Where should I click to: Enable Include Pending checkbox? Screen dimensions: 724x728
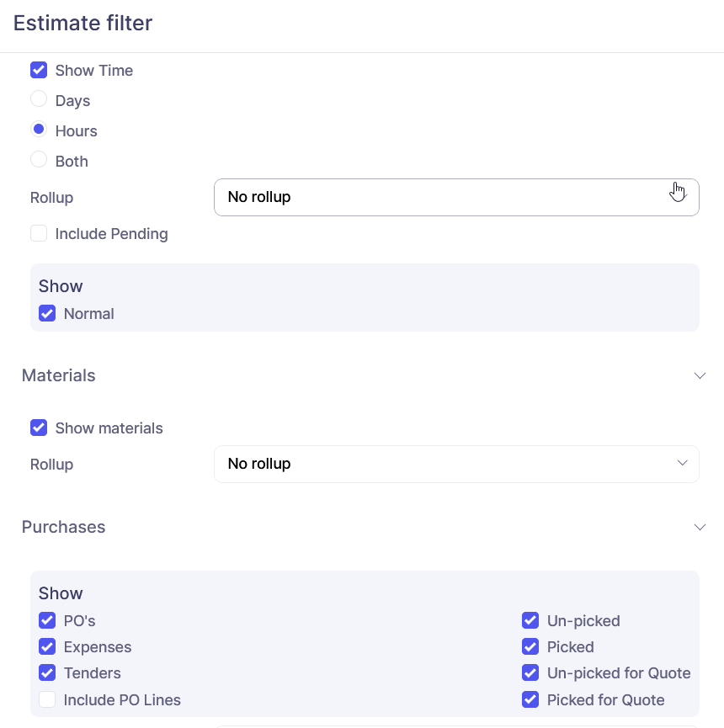click(x=39, y=234)
